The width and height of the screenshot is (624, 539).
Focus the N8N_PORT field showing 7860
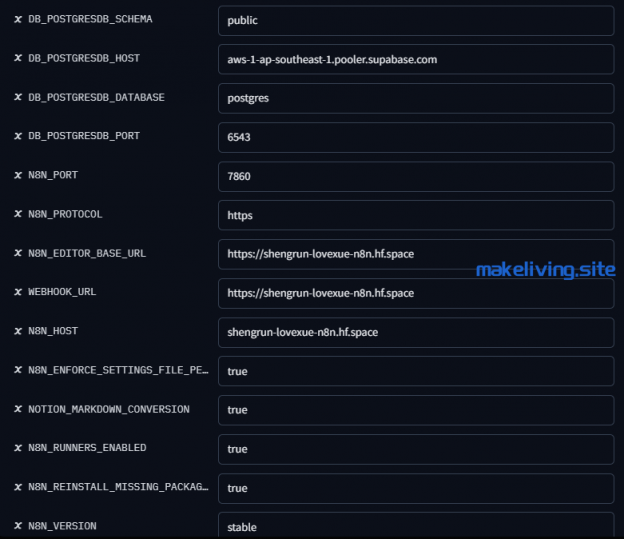pos(415,176)
